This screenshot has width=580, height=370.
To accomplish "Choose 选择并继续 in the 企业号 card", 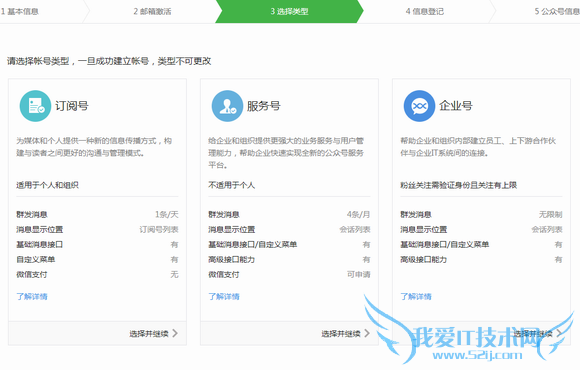I will (533, 334).
